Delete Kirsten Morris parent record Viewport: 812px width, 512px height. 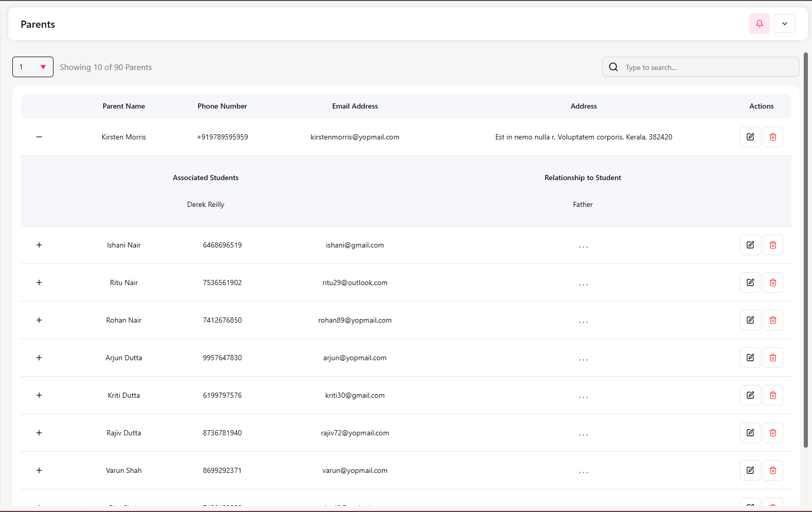tap(772, 137)
